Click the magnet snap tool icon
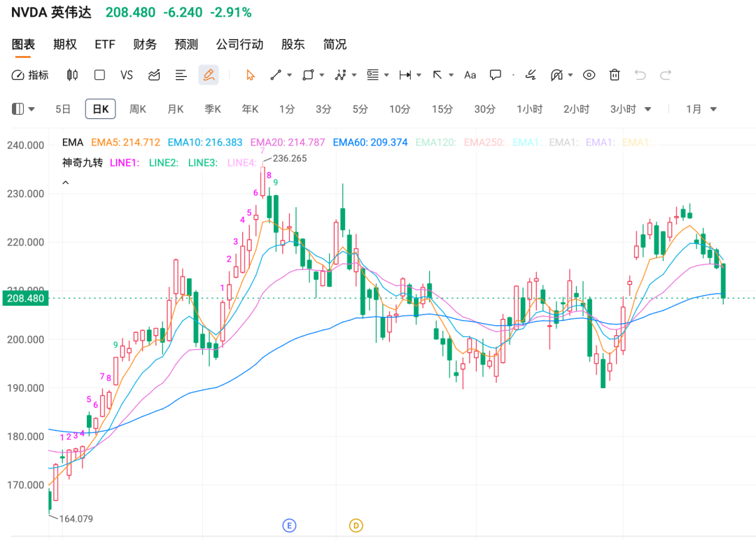 tap(557, 75)
